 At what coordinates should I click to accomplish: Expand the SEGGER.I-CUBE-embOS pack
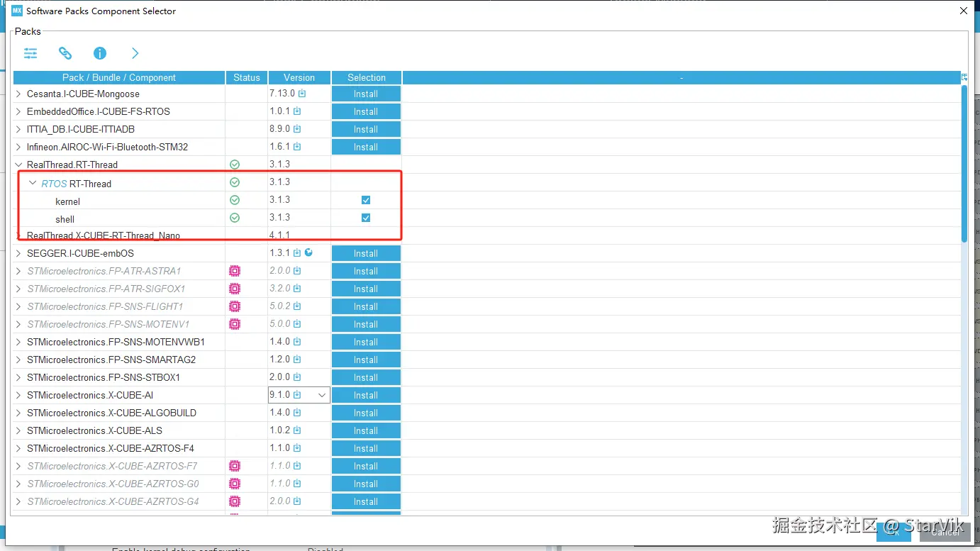click(x=18, y=253)
